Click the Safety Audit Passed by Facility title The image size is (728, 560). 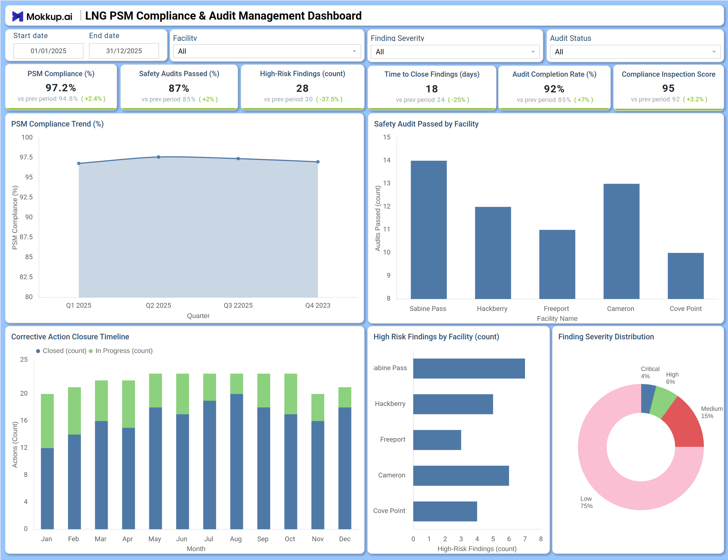coord(426,124)
